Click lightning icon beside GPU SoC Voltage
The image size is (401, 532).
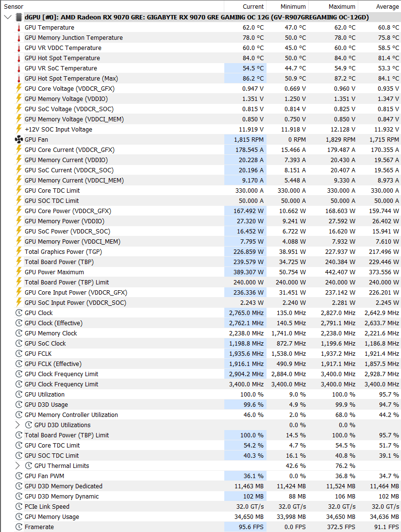(19, 109)
